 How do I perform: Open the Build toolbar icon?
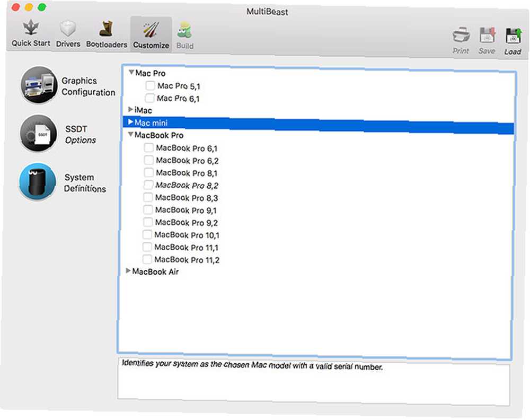pos(184,30)
